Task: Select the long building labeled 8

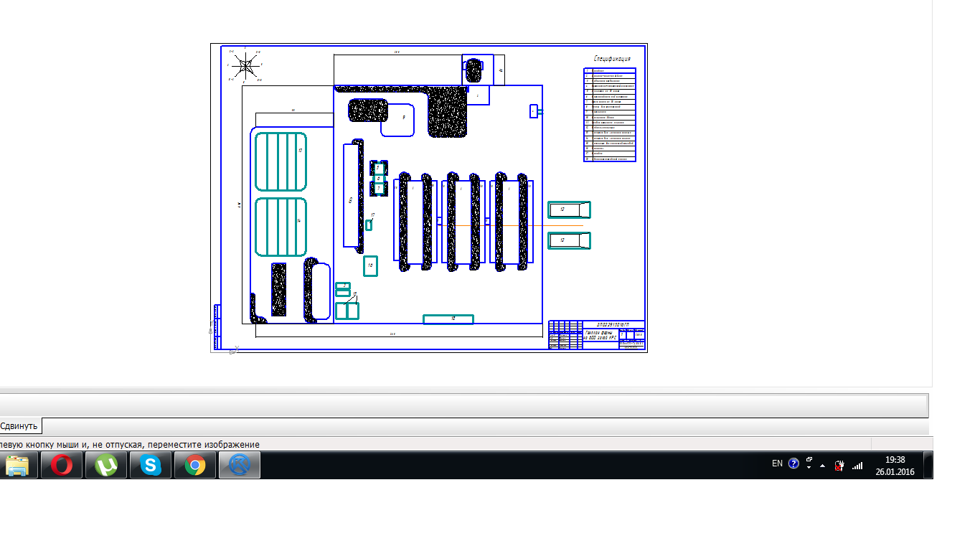Action: pyautogui.click(x=351, y=196)
